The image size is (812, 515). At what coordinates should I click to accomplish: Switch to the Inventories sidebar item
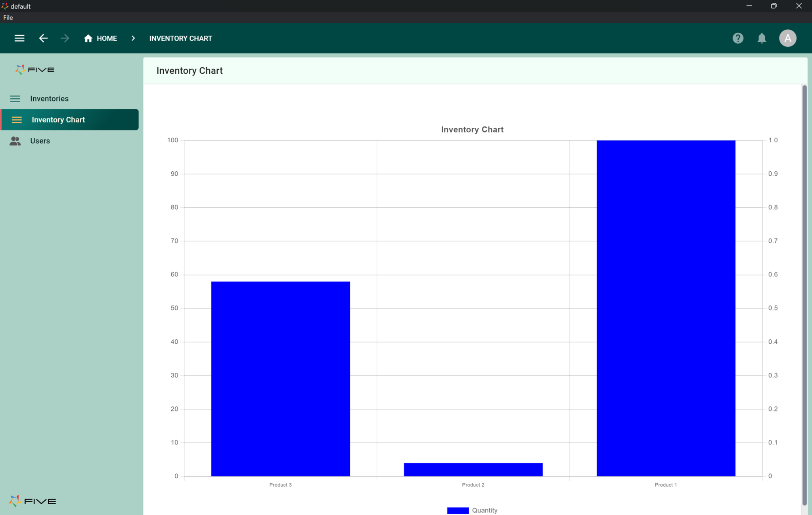(x=49, y=98)
